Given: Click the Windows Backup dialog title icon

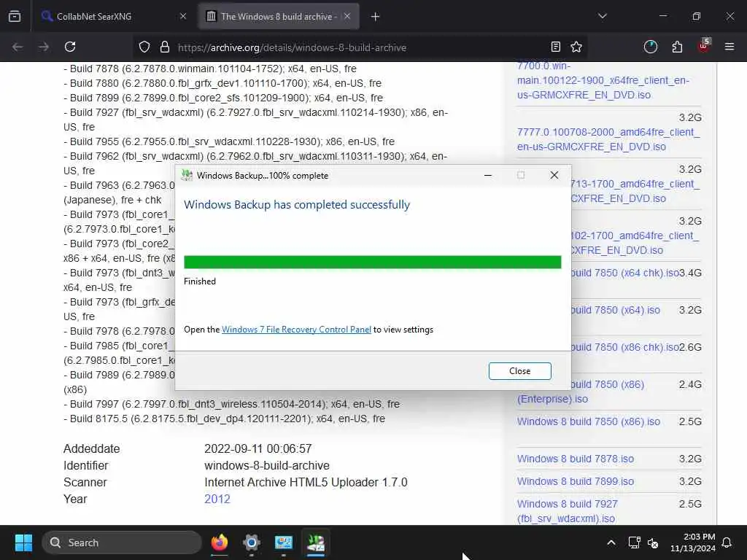Looking at the screenshot, I should click(x=187, y=175).
